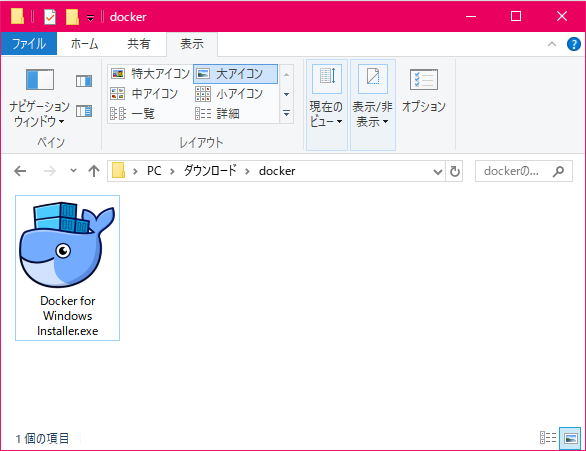Refresh the docker folder
586x451 pixels.
pyautogui.click(x=454, y=172)
